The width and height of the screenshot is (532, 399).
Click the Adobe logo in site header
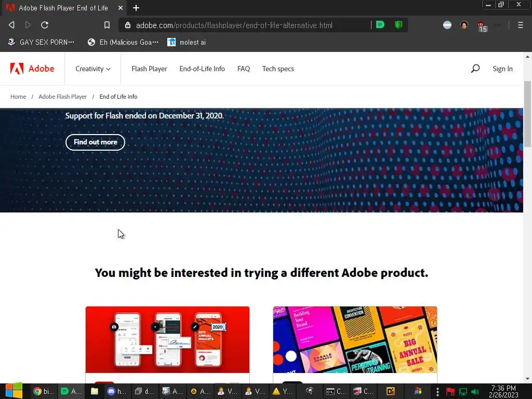32,69
